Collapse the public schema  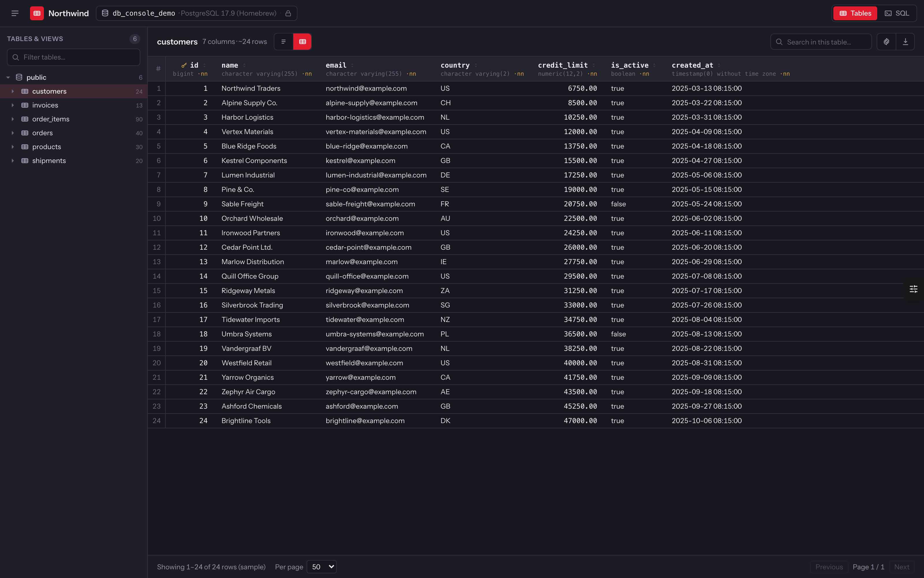[8, 78]
